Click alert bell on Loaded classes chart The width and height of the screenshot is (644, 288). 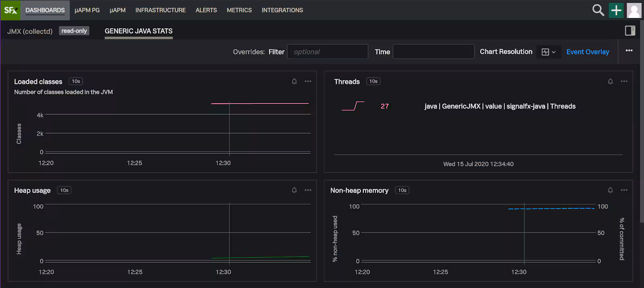[294, 81]
